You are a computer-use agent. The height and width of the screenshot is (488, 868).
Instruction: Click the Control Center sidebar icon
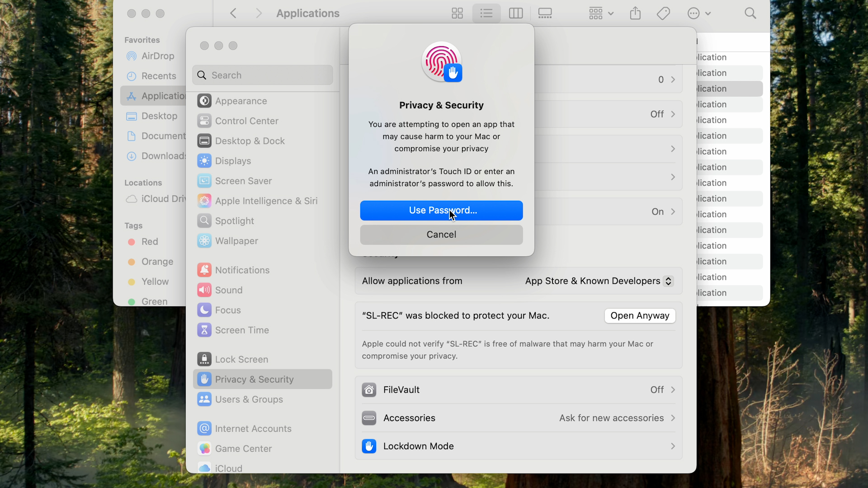click(204, 121)
